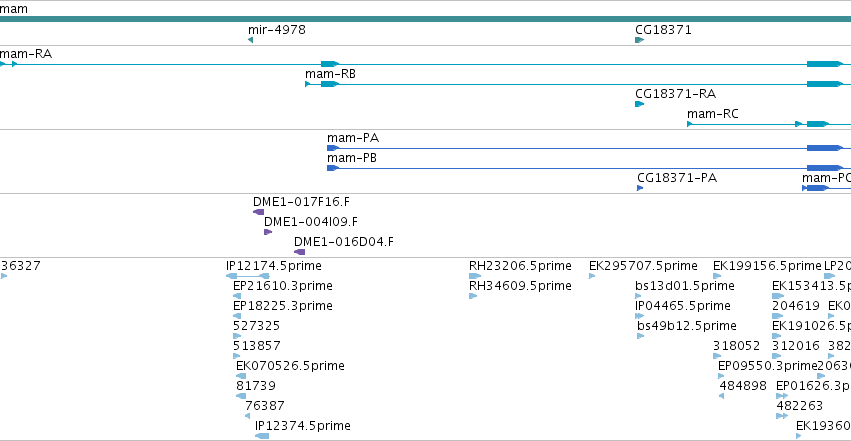851x441 pixels.
Task: Select the purple DME1-017F16.F feature glyph
Action: pyautogui.click(x=259, y=212)
